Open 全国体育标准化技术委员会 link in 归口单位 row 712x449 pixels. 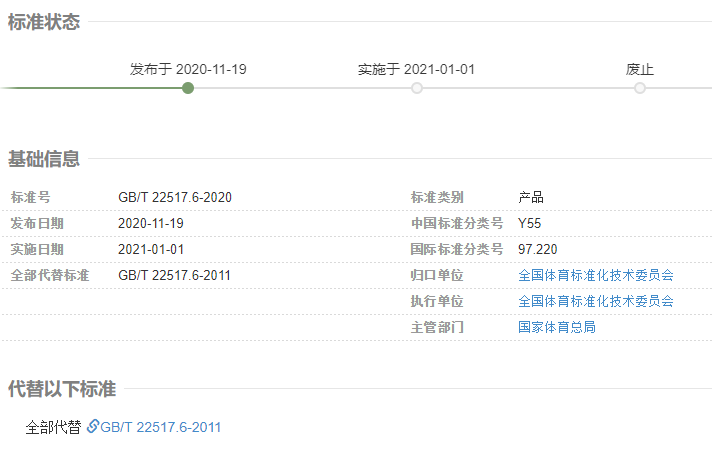click(x=596, y=275)
